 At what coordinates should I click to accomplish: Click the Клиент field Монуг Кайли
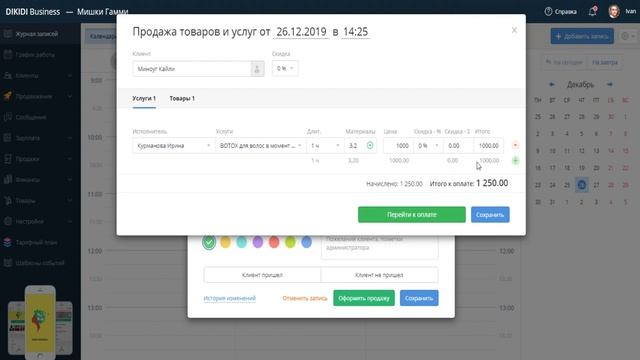click(192, 69)
